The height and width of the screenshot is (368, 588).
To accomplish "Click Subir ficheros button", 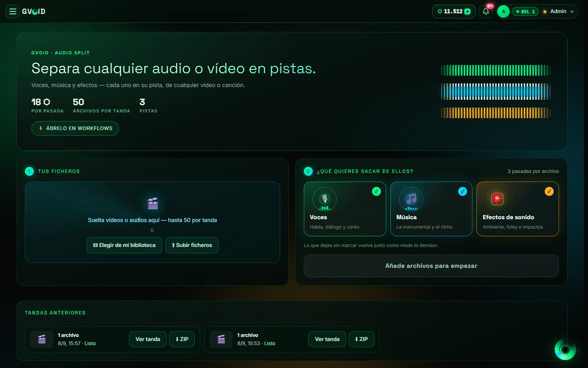I will [192, 245].
